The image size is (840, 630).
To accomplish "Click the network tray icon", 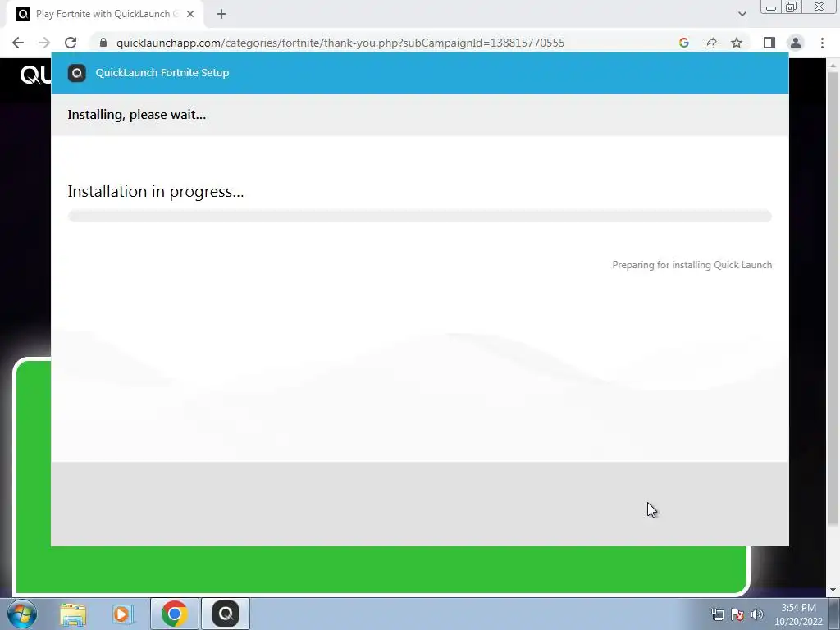I will click(x=717, y=614).
